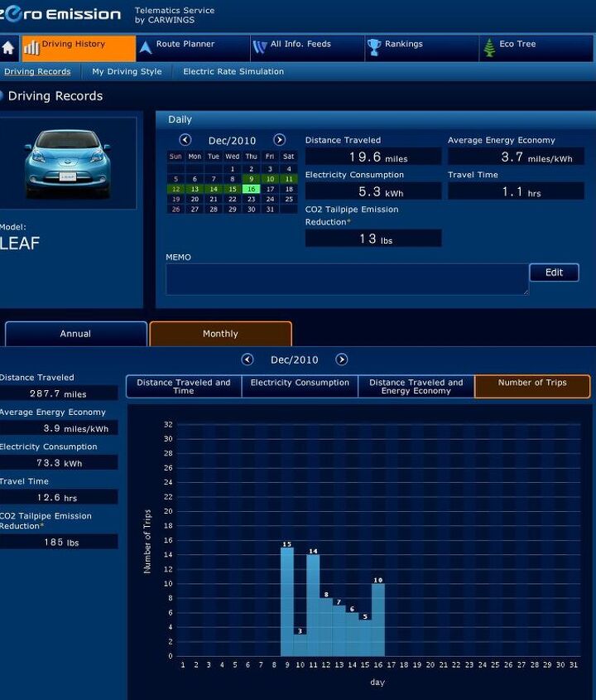Select the Monthly tab
The height and width of the screenshot is (700, 596).
[x=220, y=334]
